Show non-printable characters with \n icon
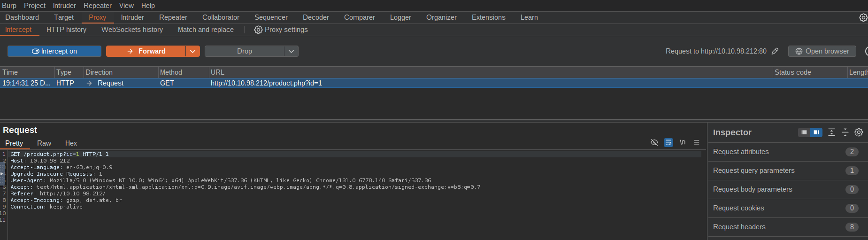868x240 pixels. [x=683, y=142]
